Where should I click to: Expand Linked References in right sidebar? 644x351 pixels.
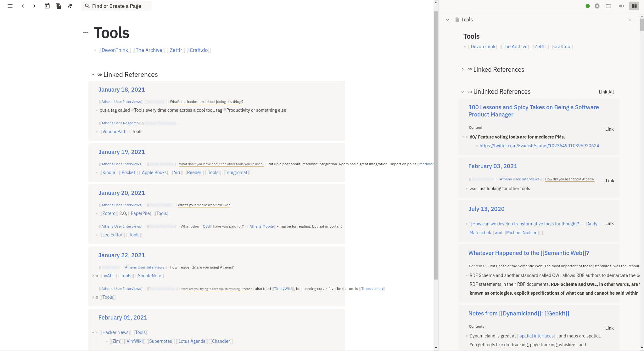[x=463, y=69]
